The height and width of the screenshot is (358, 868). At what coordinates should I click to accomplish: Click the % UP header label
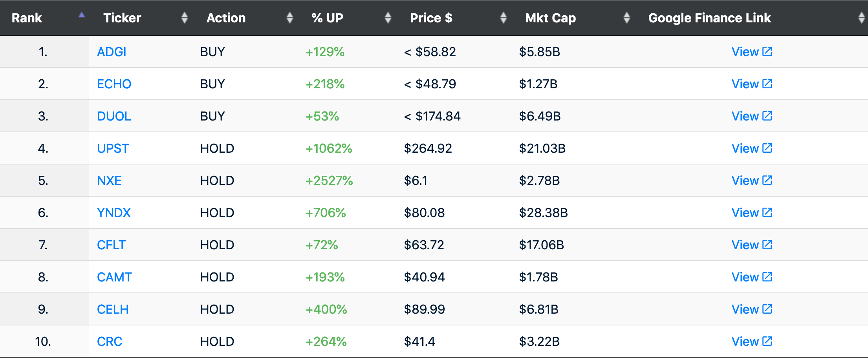(x=327, y=18)
